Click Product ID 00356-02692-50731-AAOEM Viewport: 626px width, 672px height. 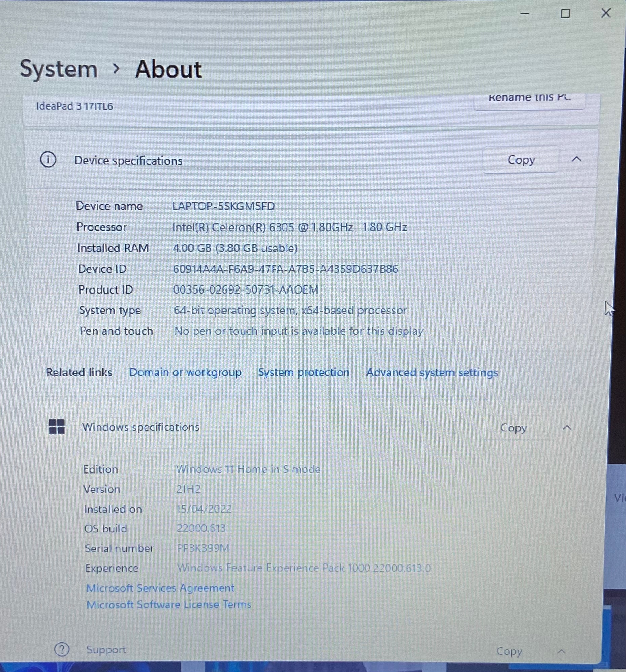pos(246,290)
